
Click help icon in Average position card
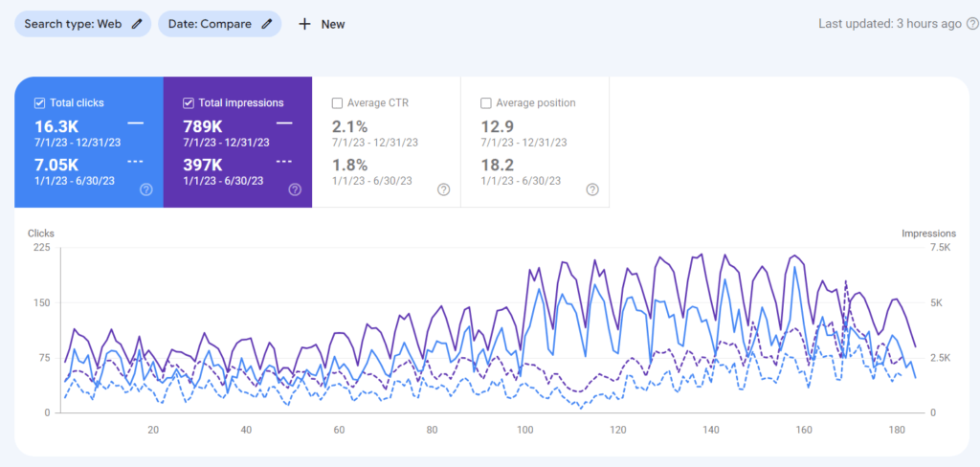click(x=592, y=189)
